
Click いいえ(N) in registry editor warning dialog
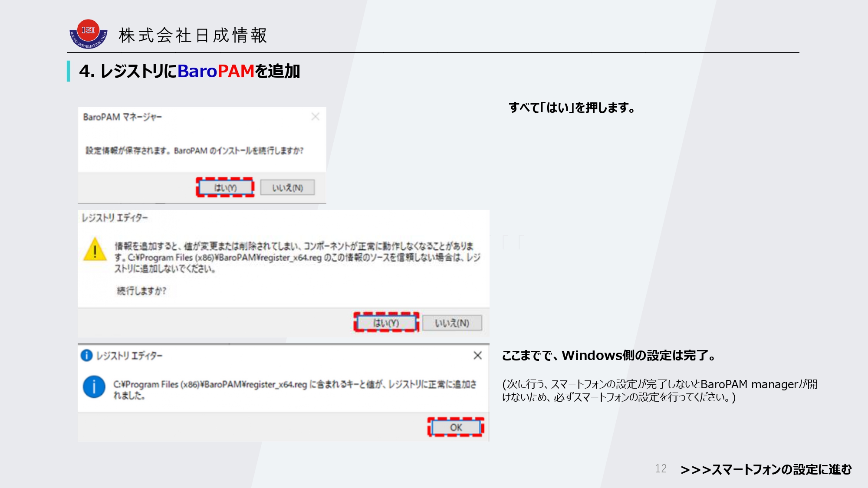pyautogui.click(x=452, y=323)
